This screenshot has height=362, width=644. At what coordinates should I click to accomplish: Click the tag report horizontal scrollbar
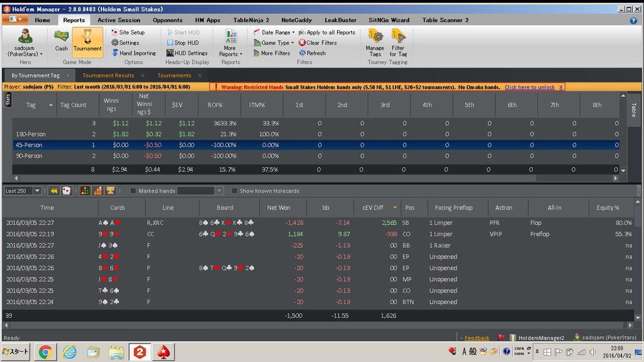(x=278, y=178)
